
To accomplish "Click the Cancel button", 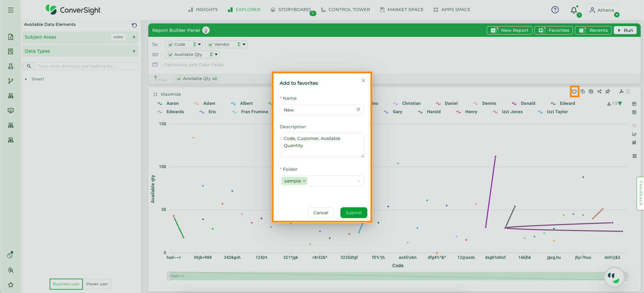I will click(321, 213).
